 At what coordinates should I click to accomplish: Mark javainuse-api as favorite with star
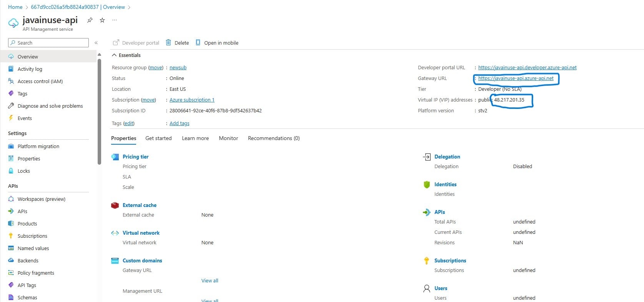pos(102,20)
